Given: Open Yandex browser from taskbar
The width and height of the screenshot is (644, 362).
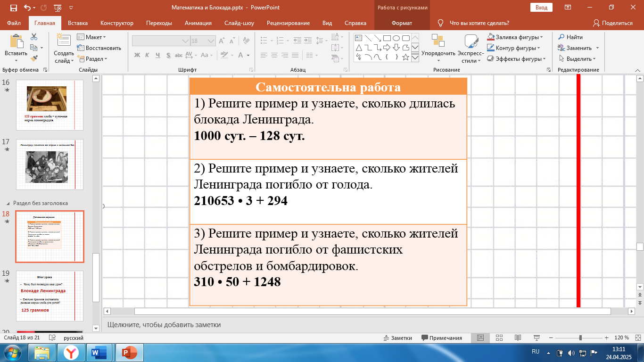Looking at the screenshot, I should point(71,353).
